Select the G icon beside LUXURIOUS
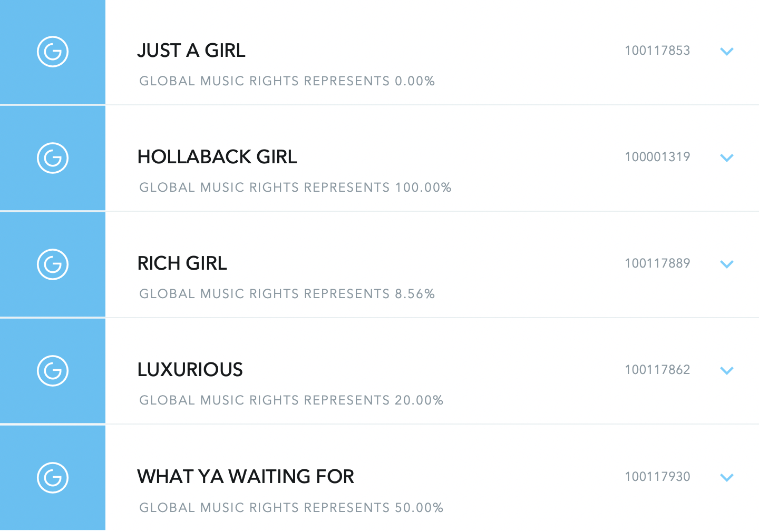759x532 pixels. coord(53,371)
